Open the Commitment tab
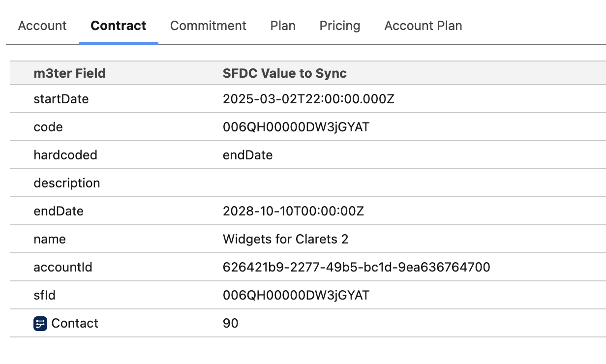 [x=208, y=26]
